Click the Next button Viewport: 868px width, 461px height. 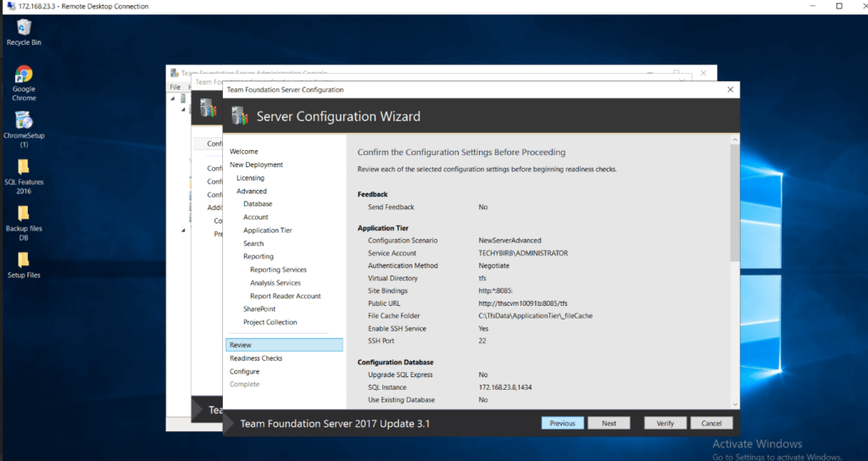609,424
